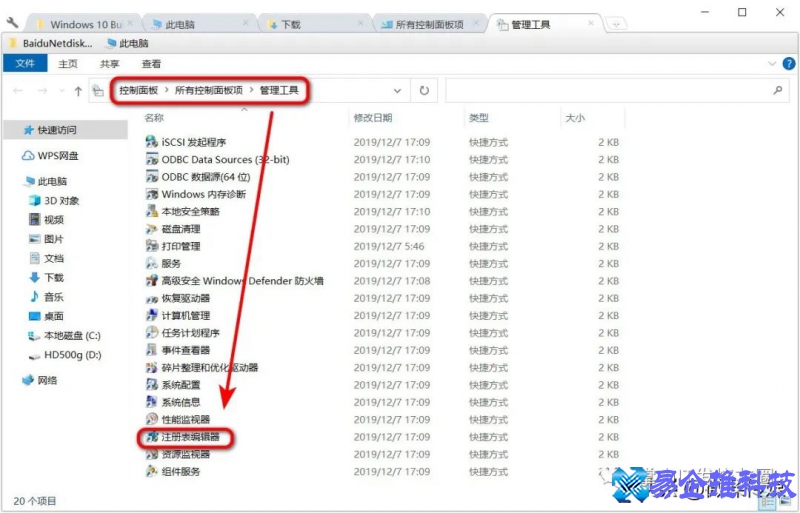Sort by the 大小 column header

coord(575,118)
